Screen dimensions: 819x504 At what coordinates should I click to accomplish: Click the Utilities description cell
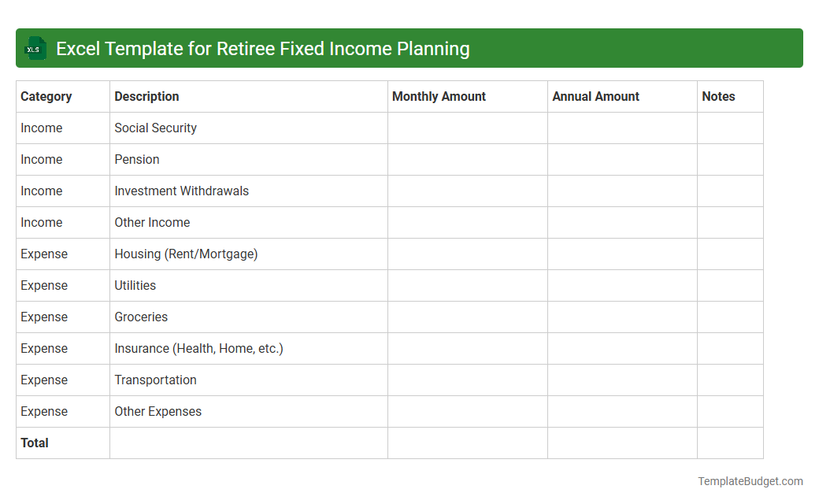(x=135, y=285)
